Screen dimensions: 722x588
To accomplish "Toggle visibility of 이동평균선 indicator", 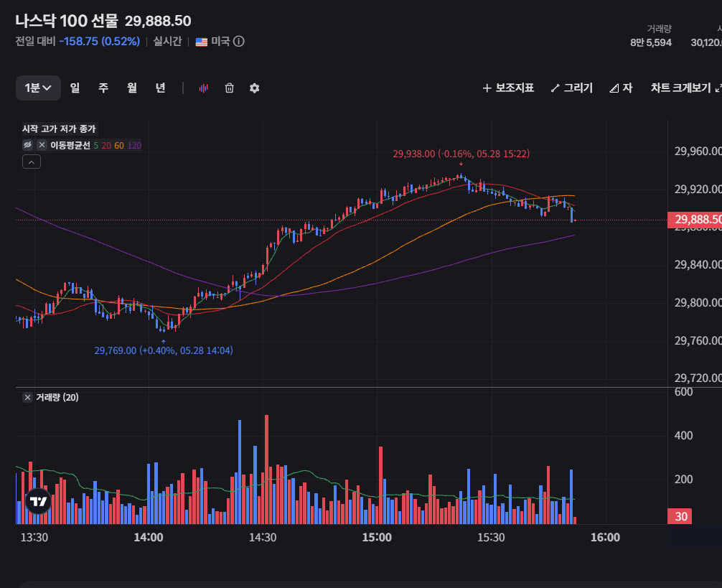I will point(27,145).
